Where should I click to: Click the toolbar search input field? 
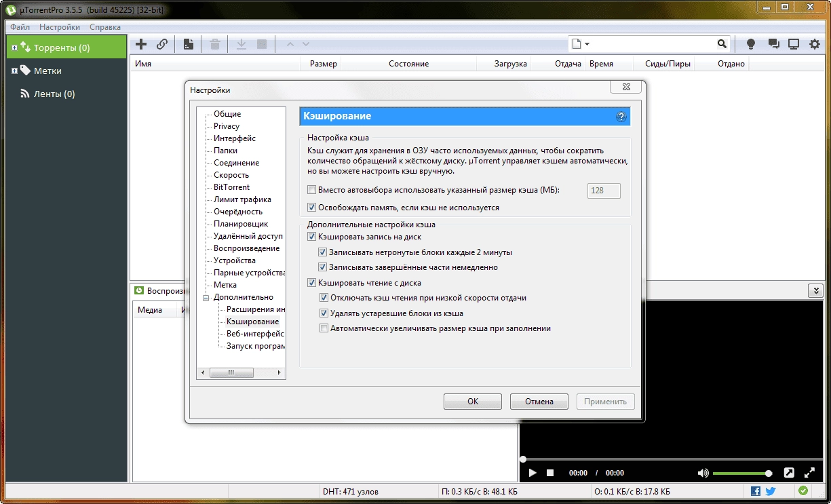(653, 44)
